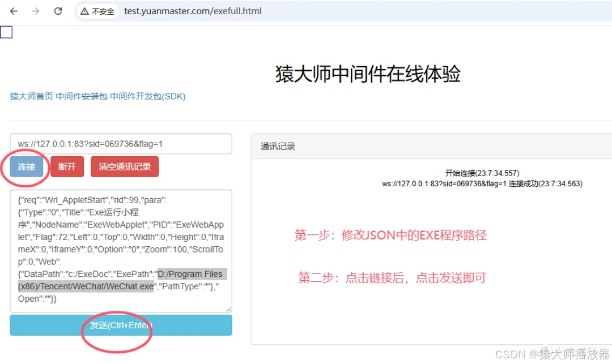Go back using the browser back arrow
The height and width of the screenshot is (364, 612).
tap(14, 11)
